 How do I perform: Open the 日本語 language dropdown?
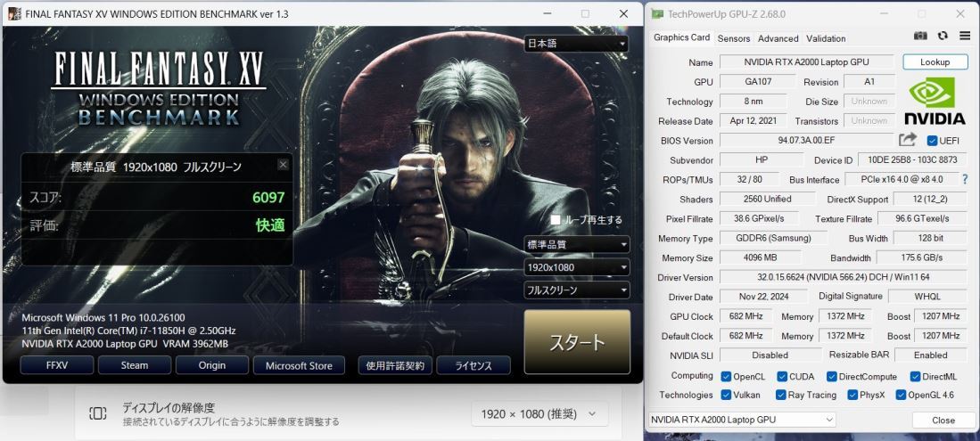point(576,43)
